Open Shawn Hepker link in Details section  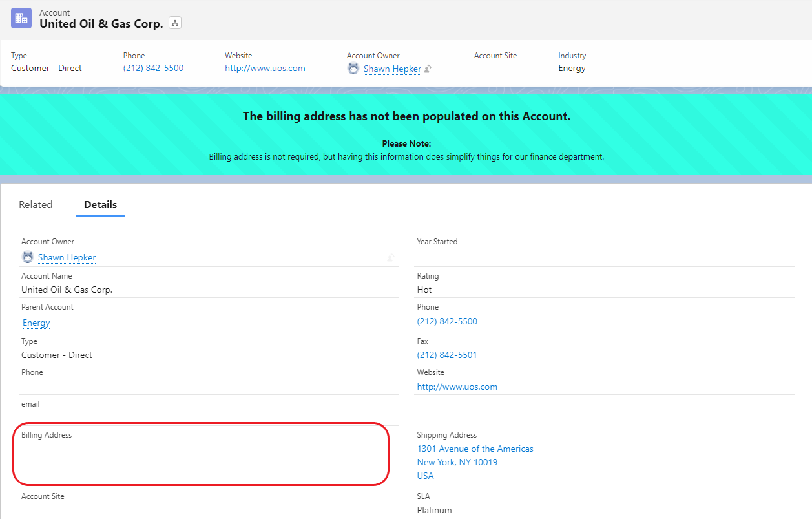(67, 257)
